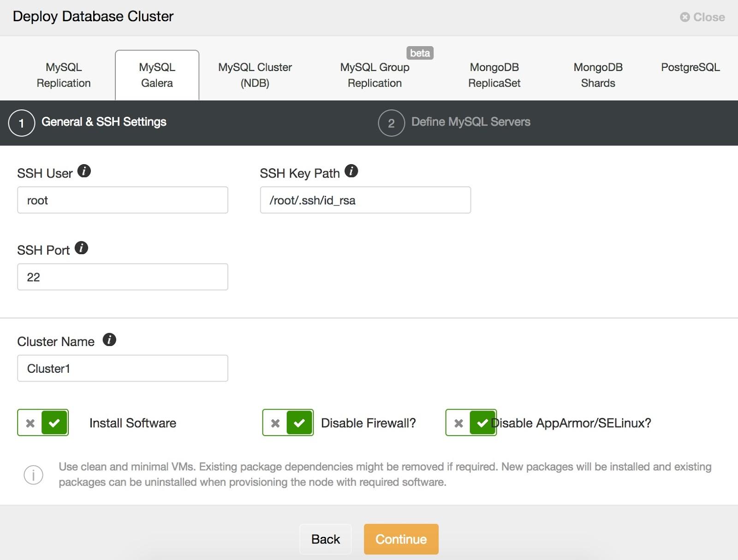The image size is (738, 560).
Task: Select the MongoDB Shards tab
Action: click(598, 75)
